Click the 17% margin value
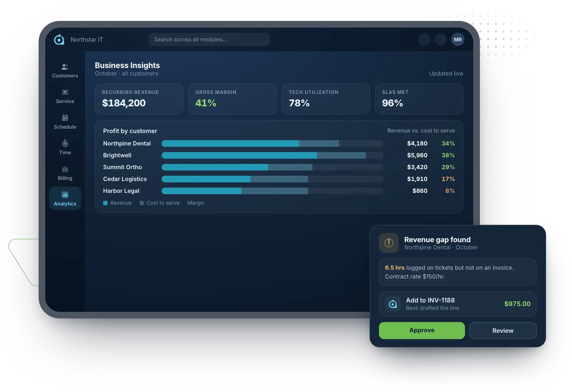The width and height of the screenshot is (572, 392). tap(448, 179)
